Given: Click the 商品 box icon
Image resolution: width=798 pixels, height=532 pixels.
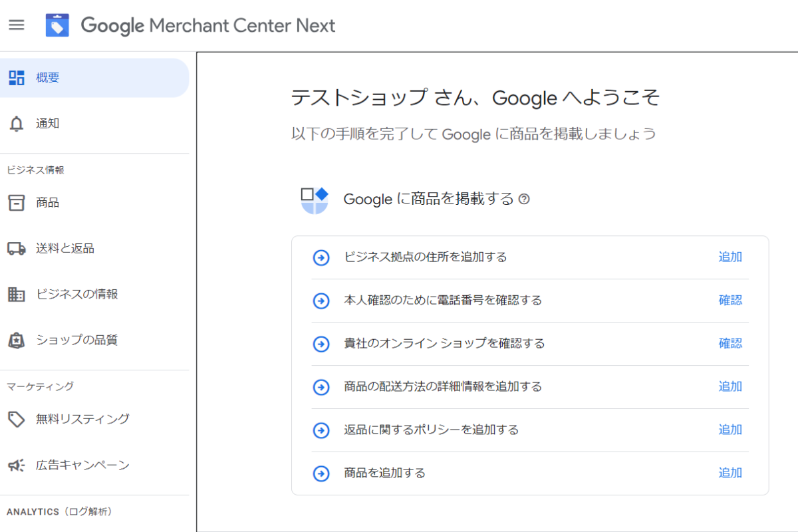Looking at the screenshot, I should pos(17,203).
